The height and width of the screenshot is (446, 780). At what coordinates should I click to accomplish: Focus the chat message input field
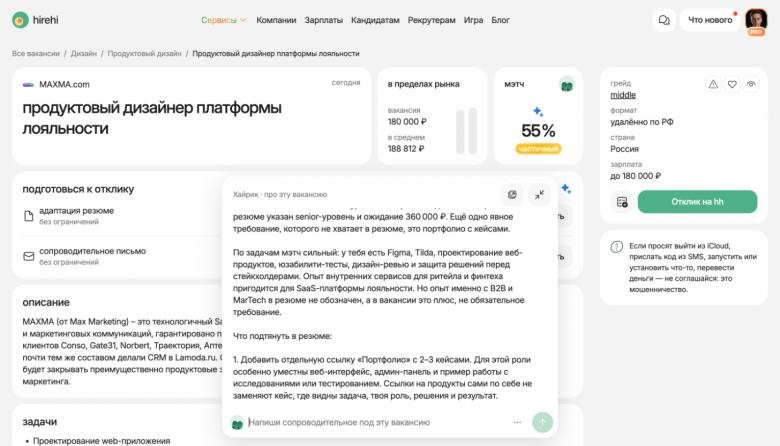pyautogui.click(x=378, y=422)
